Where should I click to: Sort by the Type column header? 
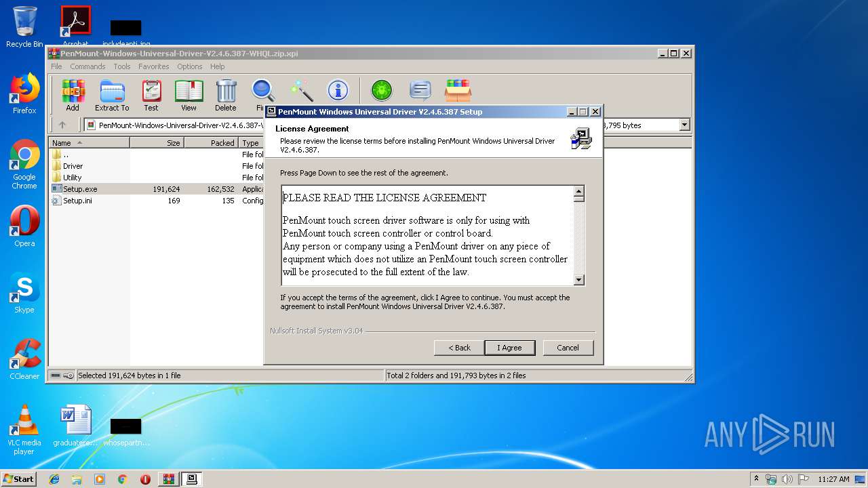tap(251, 143)
